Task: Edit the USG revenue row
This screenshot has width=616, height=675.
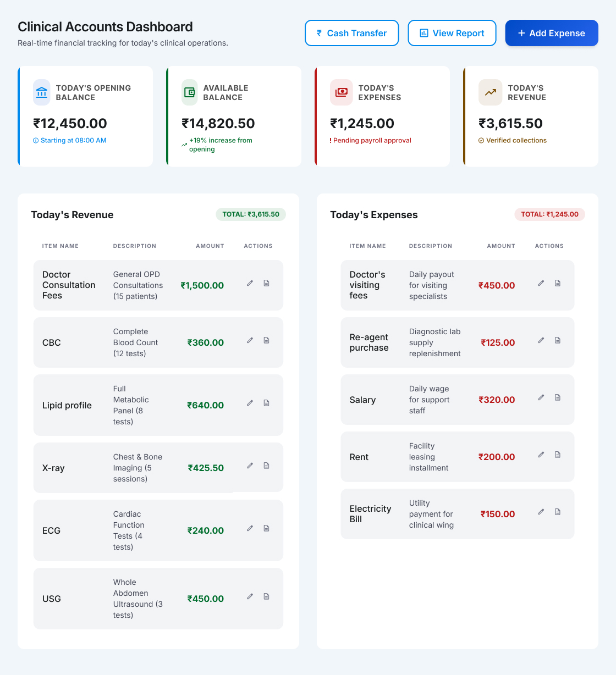Action: coord(250,596)
